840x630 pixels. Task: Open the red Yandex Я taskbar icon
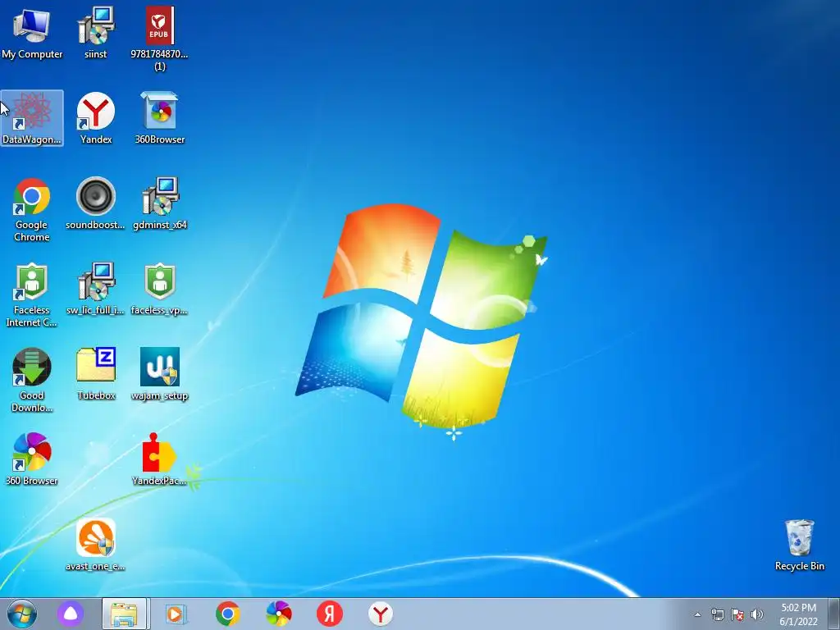pyautogui.click(x=330, y=614)
